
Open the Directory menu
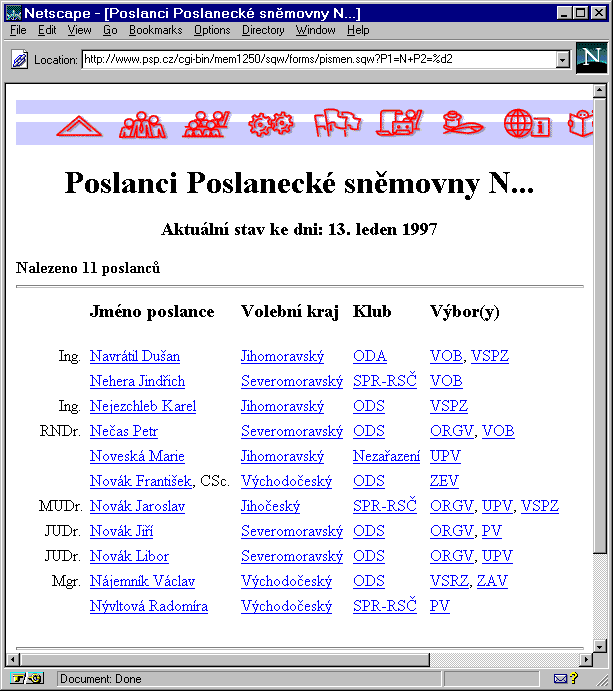point(263,30)
